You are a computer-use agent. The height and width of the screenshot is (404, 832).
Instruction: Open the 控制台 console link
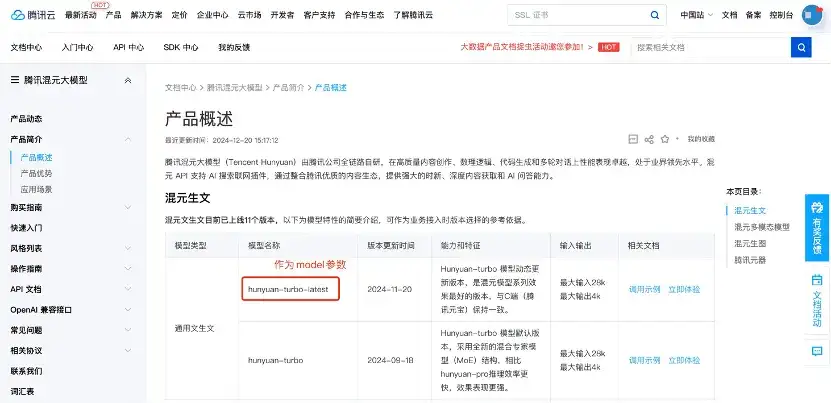[782, 15]
